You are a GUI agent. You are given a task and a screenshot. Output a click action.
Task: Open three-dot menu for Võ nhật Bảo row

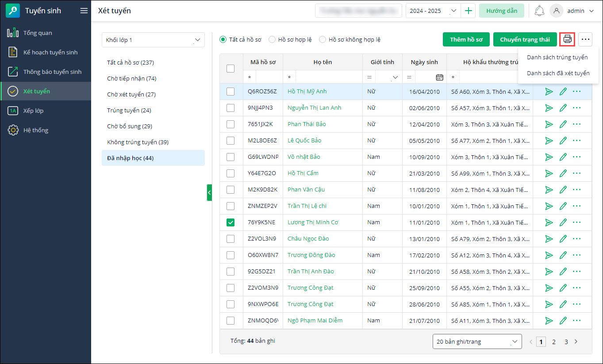coord(576,157)
